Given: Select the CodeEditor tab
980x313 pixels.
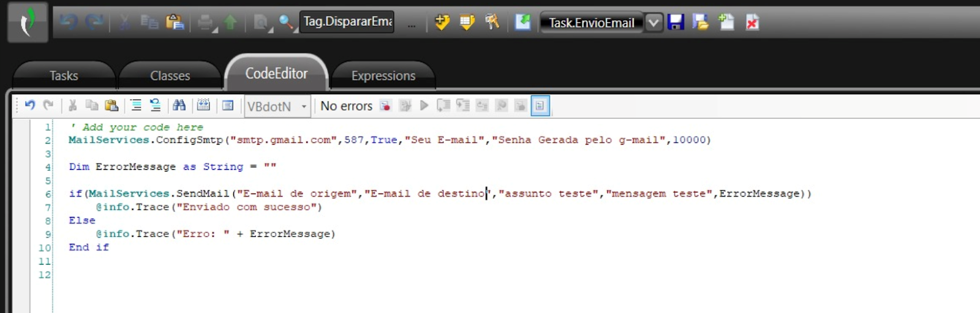Looking at the screenshot, I should coord(277,74).
